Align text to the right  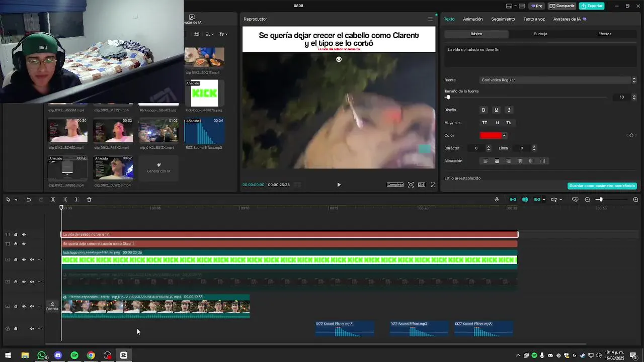coord(508,161)
